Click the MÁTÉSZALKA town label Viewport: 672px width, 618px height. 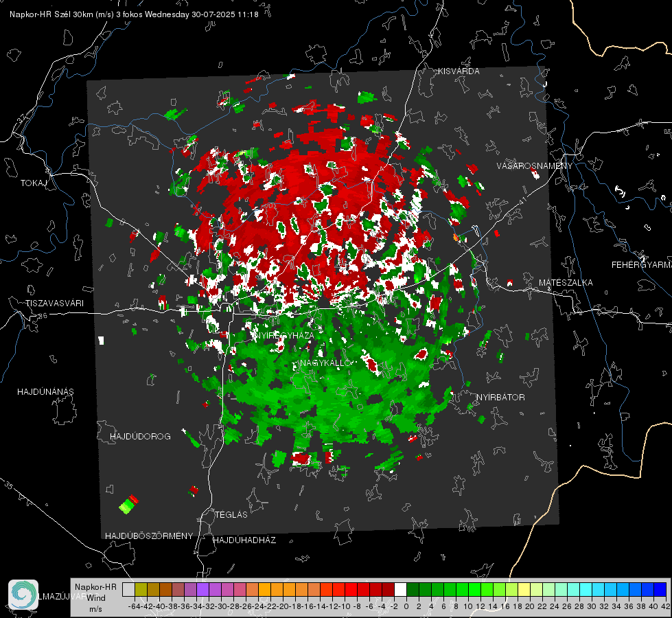pos(566,283)
